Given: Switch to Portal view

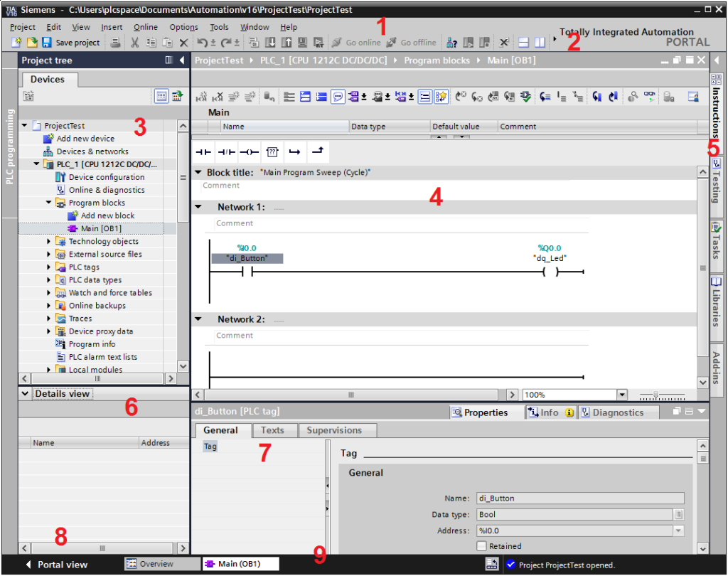Looking at the screenshot, I should pyautogui.click(x=57, y=565).
